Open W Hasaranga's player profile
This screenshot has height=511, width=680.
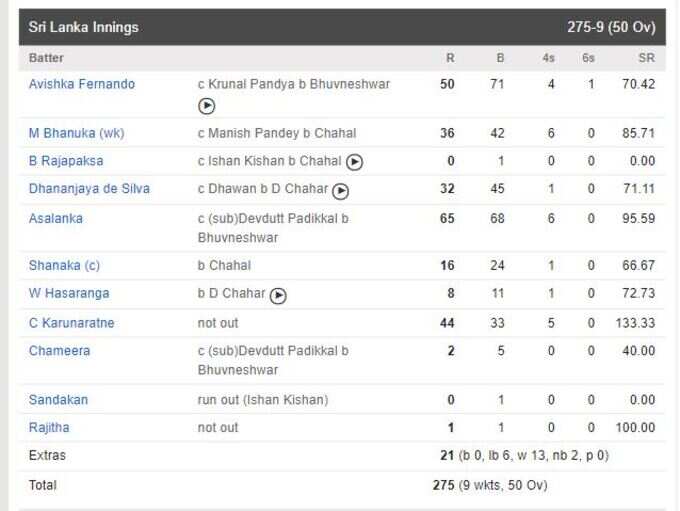tap(69, 293)
